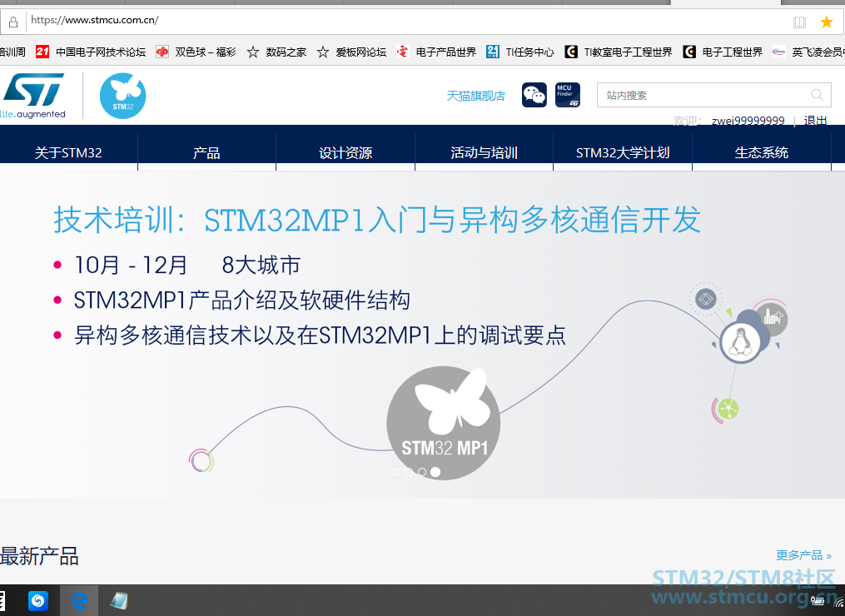The image size is (845, 616).
Task: Click the chip icon in dotted circle
Action: click(x=705, y=299)
